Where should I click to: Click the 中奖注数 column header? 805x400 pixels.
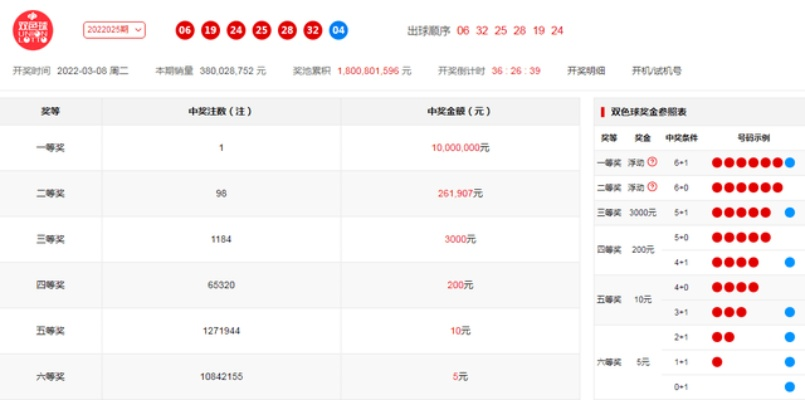tap(220, 111)
